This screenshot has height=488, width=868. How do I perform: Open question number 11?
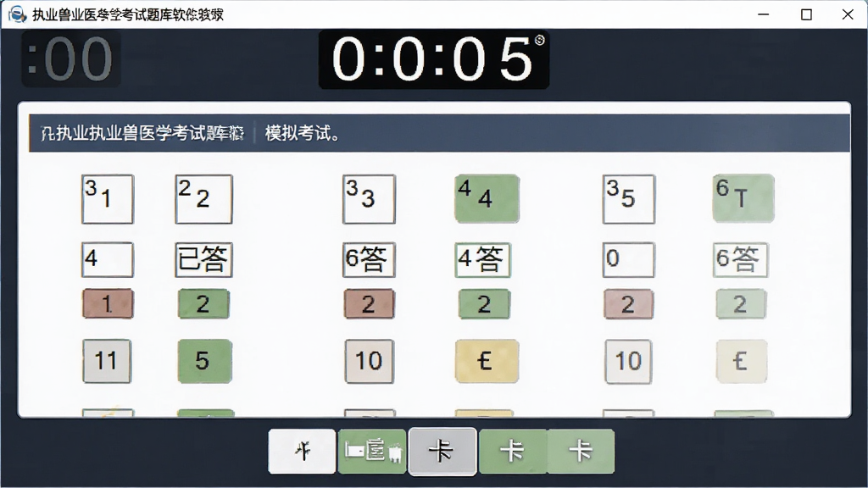(107, 361)
